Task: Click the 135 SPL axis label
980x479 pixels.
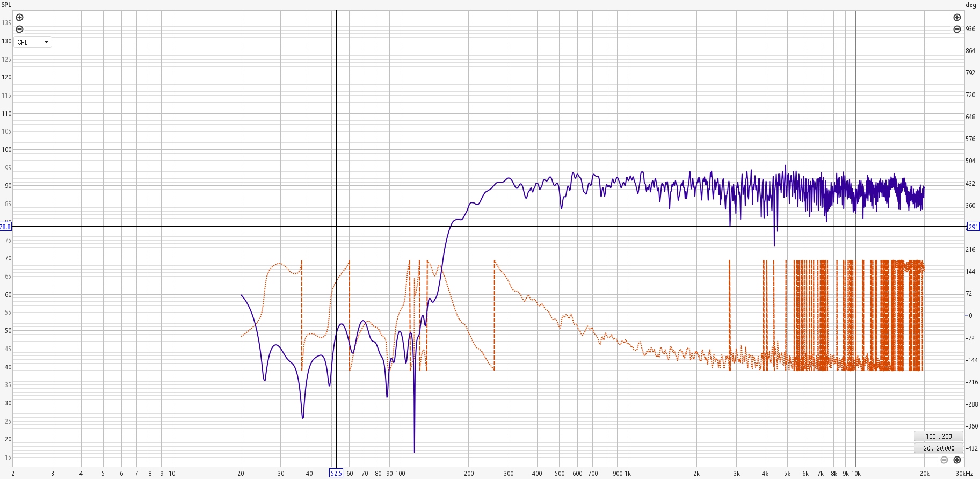Action: [x=6, y=23]
